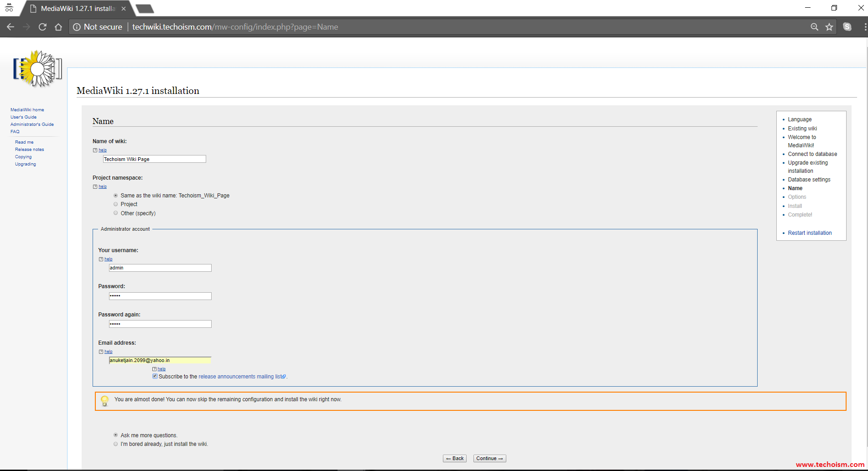The image size is (868, 471).
Task: Toggle Subscribe to release announcements checkbox
Action: click(155, 376)
